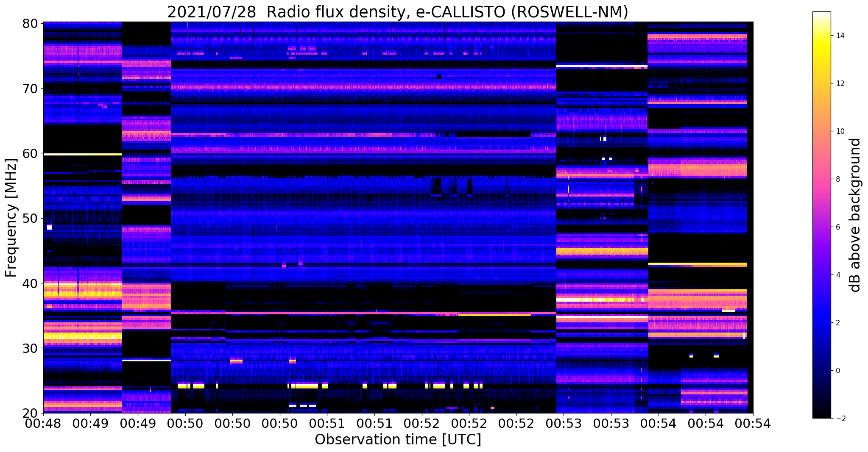Click the white line at 60 MHz
The width and height of the screenshot is (868, 452).
click(83, 154)
